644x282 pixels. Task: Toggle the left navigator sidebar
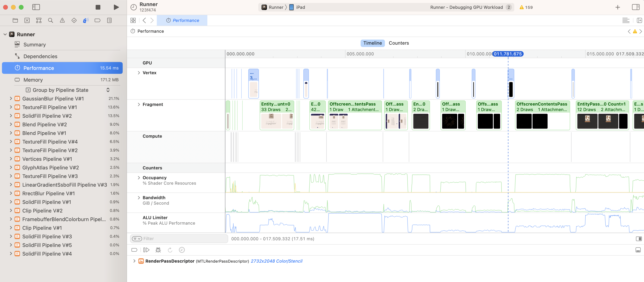click(x=36, y=7)
